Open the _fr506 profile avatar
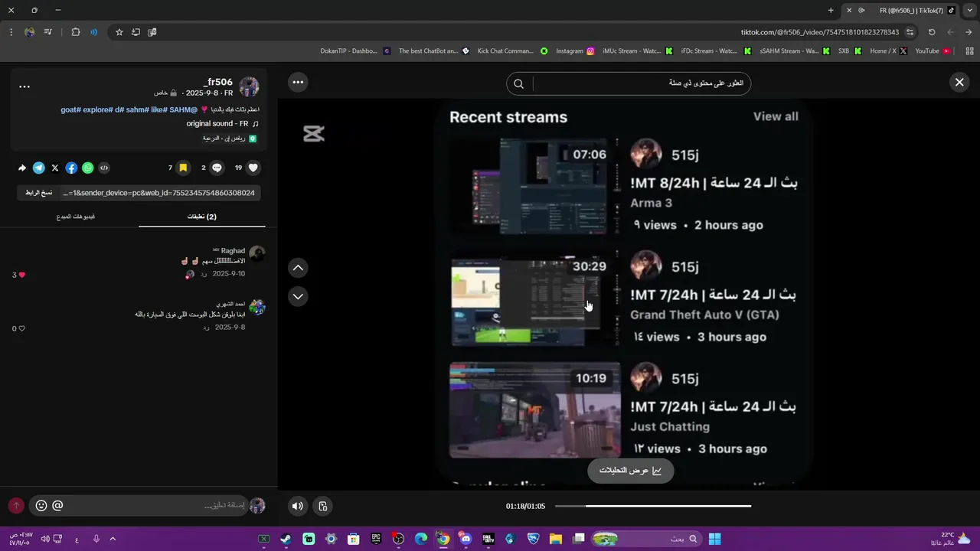Screen dimensions: 980x551 (249, 86)
